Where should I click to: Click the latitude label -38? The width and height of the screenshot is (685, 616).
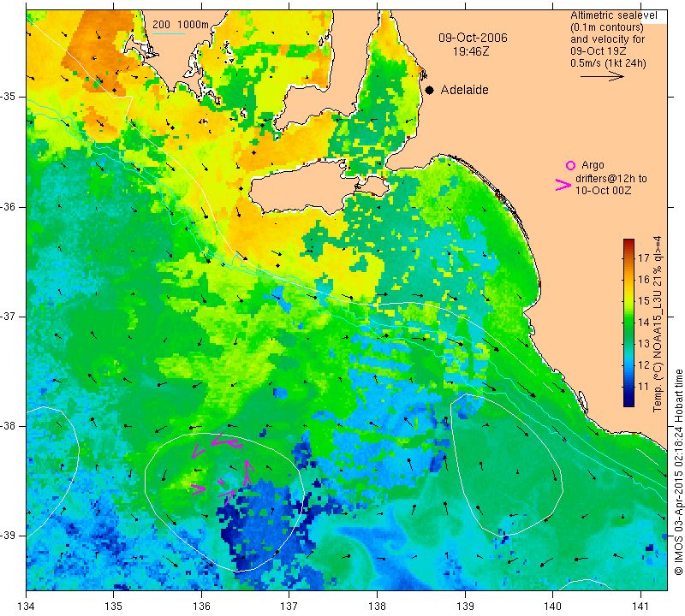click(x=9, y=426)
